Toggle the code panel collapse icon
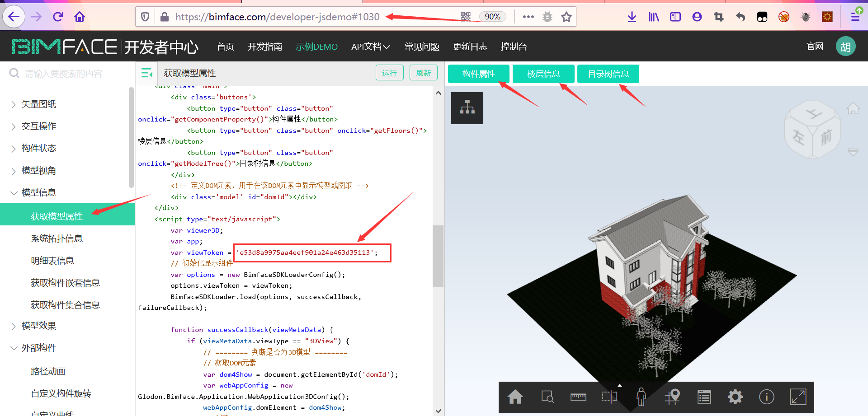 [x=146, y=73]
